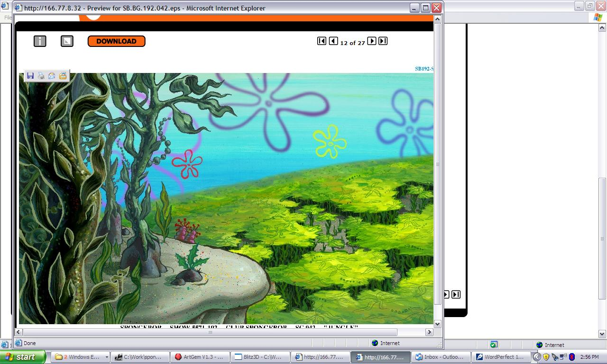Open the info panel icon
This screenshot has width=607, height=364.
pos(40,41)
